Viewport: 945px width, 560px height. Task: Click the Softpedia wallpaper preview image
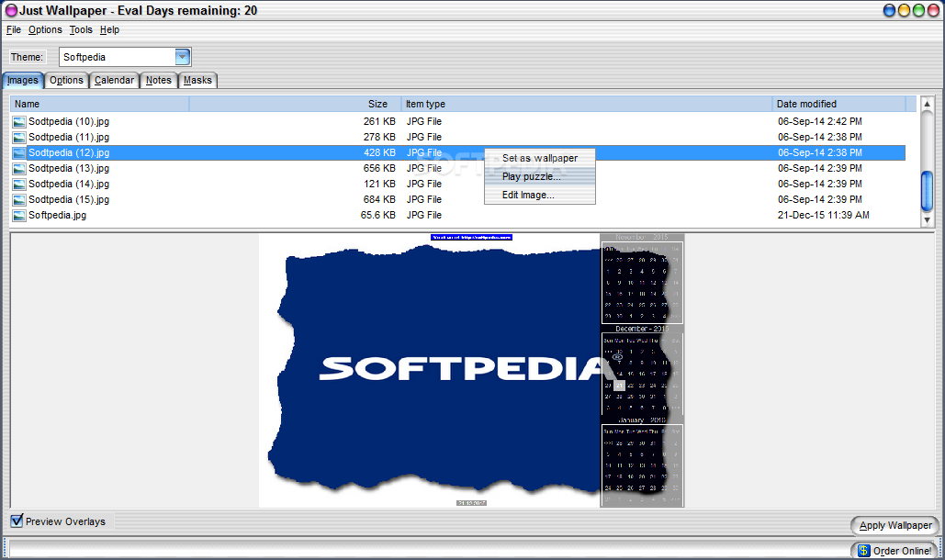click(x=471, y=370)
